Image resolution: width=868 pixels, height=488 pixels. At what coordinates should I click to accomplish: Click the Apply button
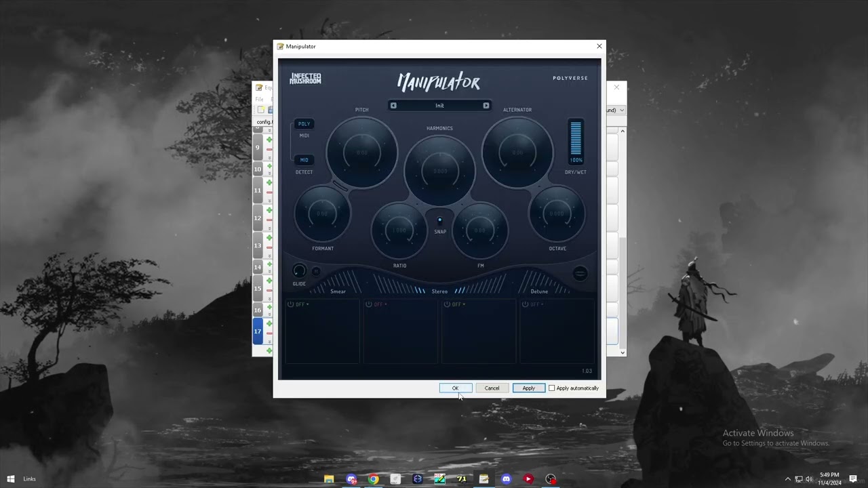point(528,388)
